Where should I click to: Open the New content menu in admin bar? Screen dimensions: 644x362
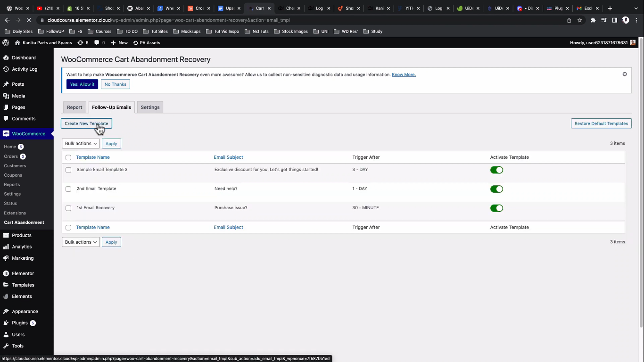(119, 42)
